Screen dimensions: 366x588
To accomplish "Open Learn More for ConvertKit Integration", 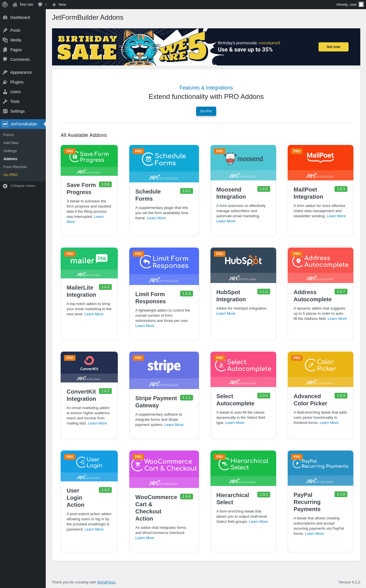I will [x=97, y=423].
